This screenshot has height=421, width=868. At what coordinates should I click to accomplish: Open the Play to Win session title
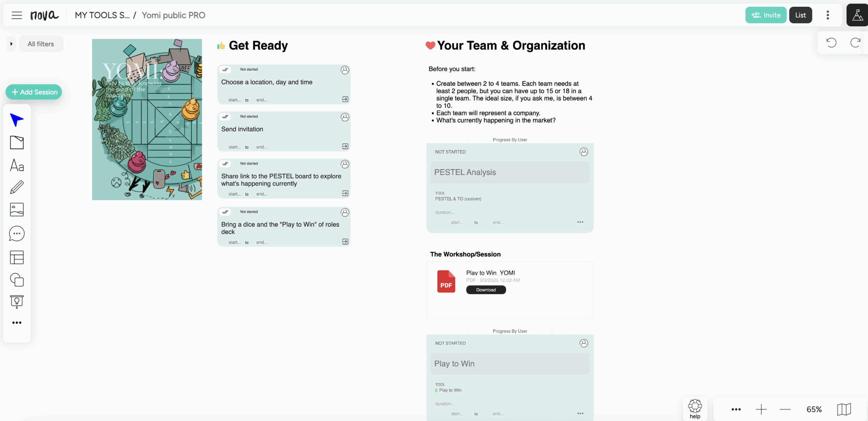(510, 364)
